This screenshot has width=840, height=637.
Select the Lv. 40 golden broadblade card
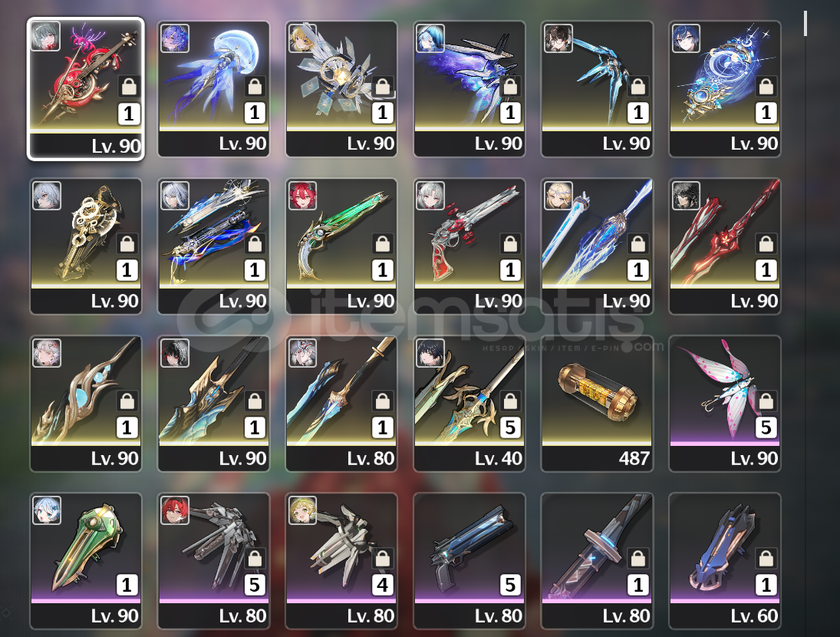click(469, 404)
